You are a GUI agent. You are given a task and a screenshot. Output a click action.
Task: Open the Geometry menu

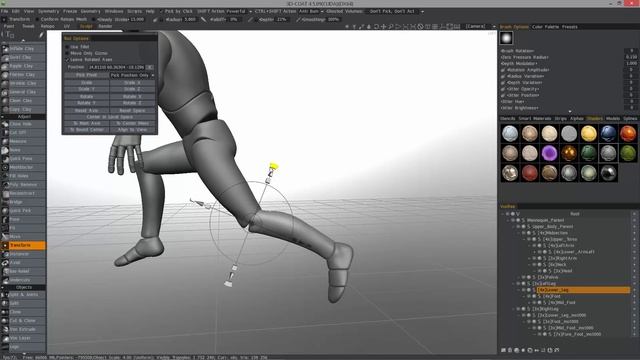point(91,11)
